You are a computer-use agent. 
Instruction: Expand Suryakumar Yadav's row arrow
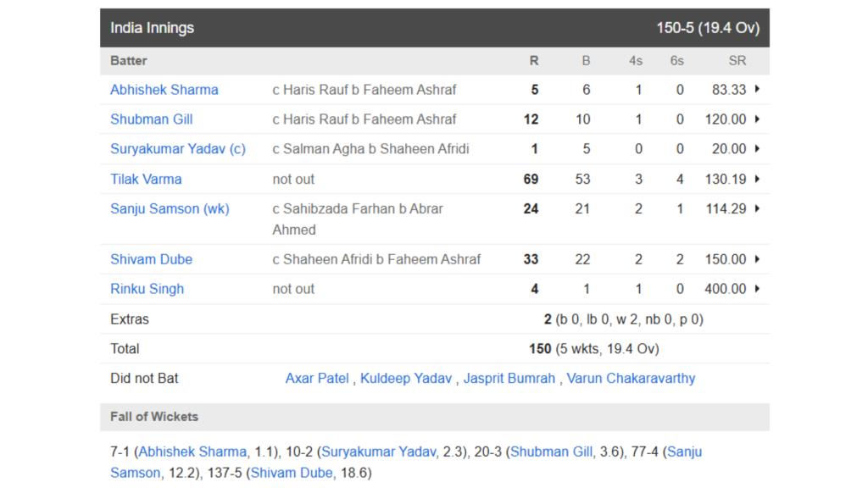[x=756, y=149]
